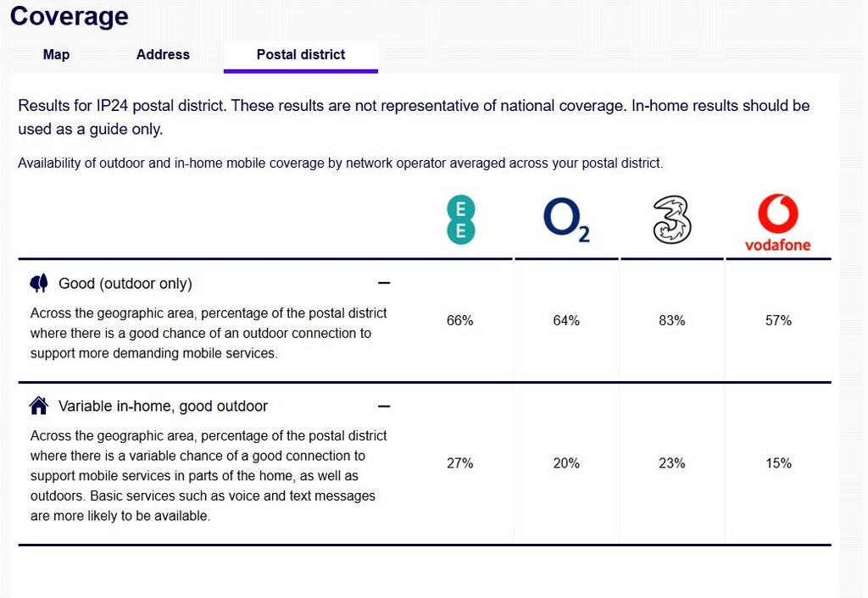Image resolution: width=868 pixels, height=598 pixels.
Task: Click Vodafone's 15% in-home coverage value
Action: point(778,463)
